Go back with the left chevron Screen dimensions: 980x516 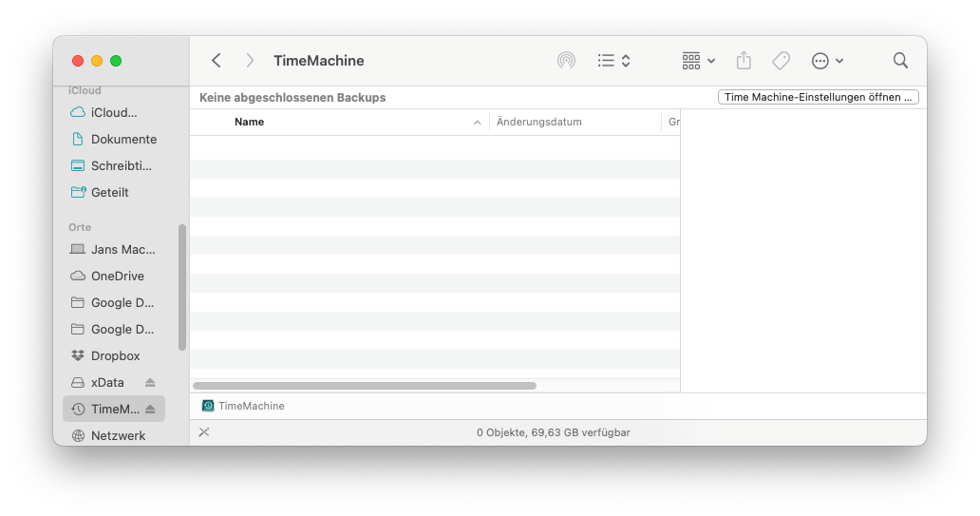[217, 61]
